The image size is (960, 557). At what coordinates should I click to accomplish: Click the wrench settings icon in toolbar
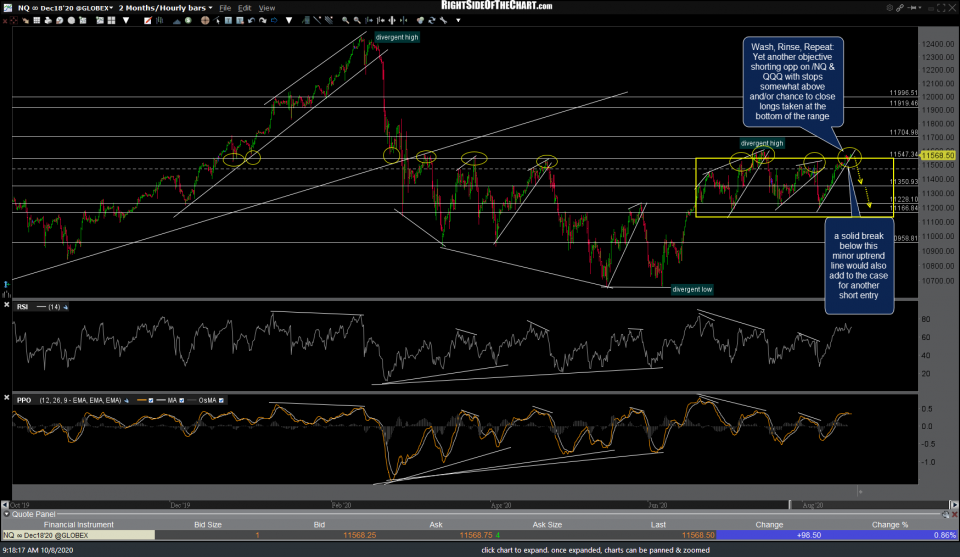(443, 20)
